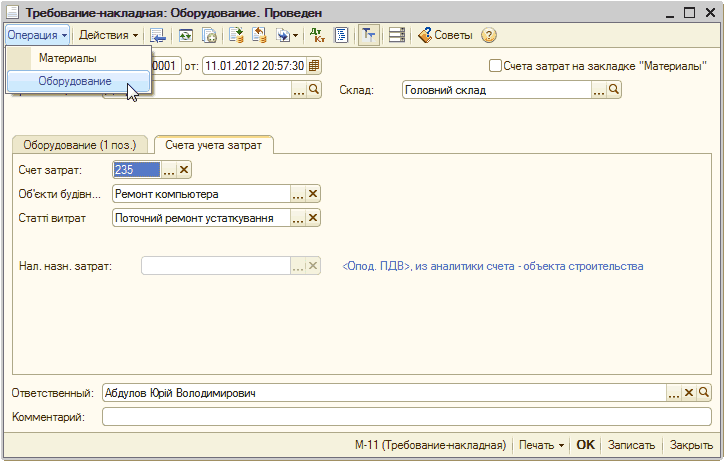Screen dimensions: 724x461
Task: Open ellipsis selector for Ремонт компьютера
Action: click(x=298, y=194)
